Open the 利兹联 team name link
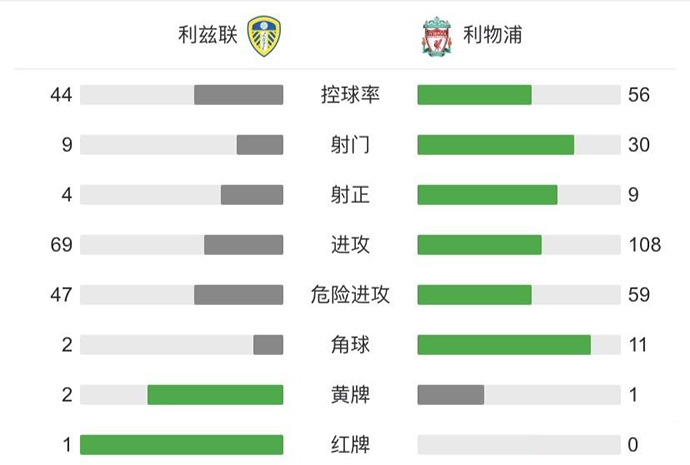This screenshot has height=465, width=690. (x=206, y=36)
